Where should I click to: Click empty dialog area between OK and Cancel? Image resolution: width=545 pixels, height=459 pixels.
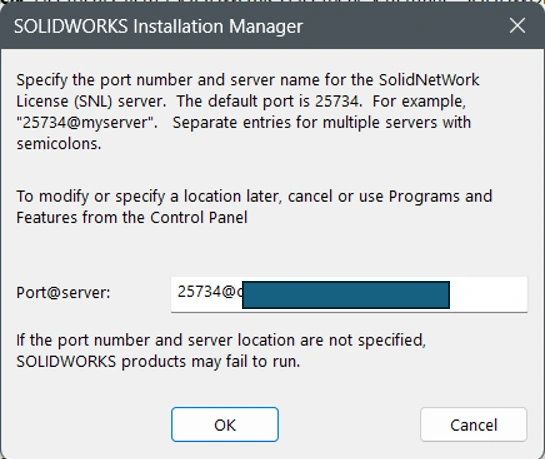click(x=349, y=425)
